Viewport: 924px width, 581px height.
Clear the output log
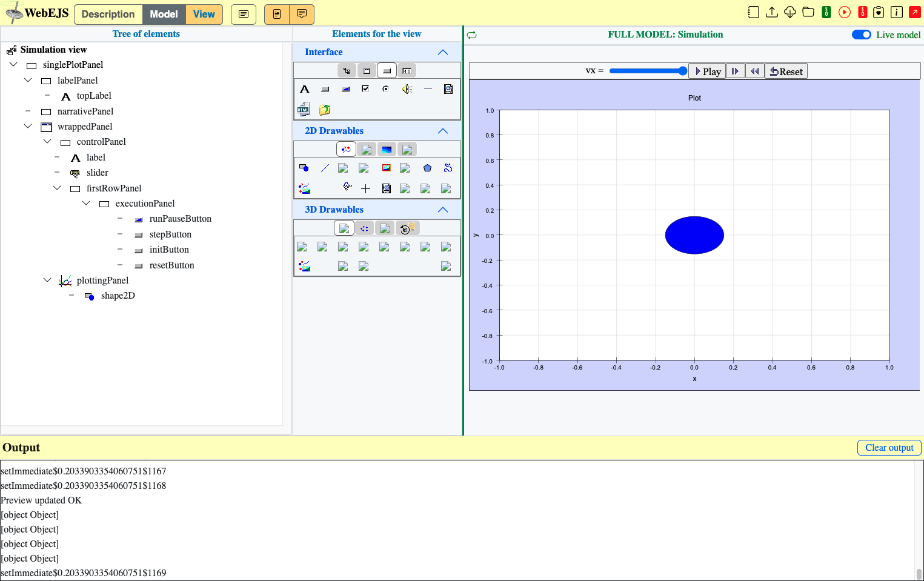[889, 448]
